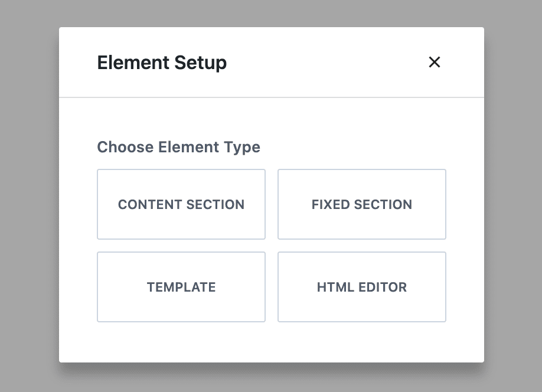Open the HTML Editor element type
Screen dimensions: 542x392
362,287
